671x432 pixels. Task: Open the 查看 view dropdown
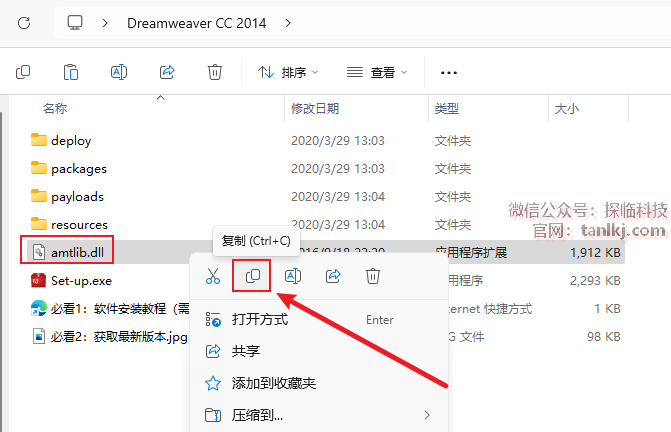click(377, 72)
